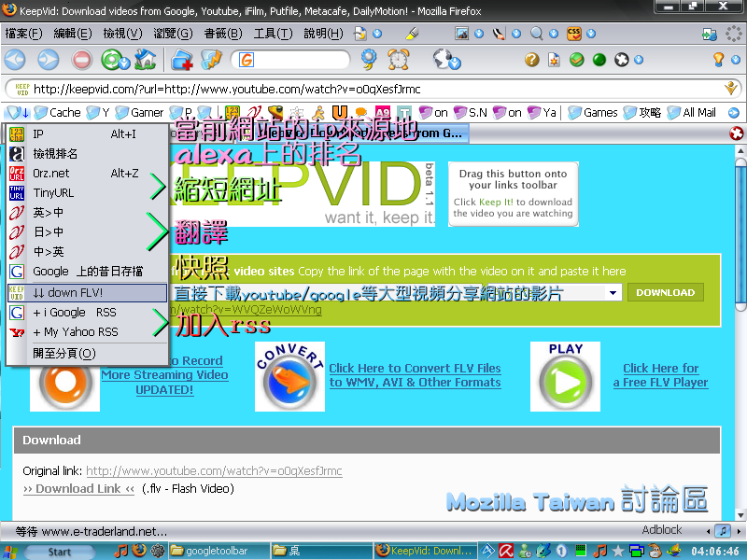The image size is (747, 560).
Task: Click the 123 IP bookmark icon in bookmarks bar
Action: pos(232,113)
